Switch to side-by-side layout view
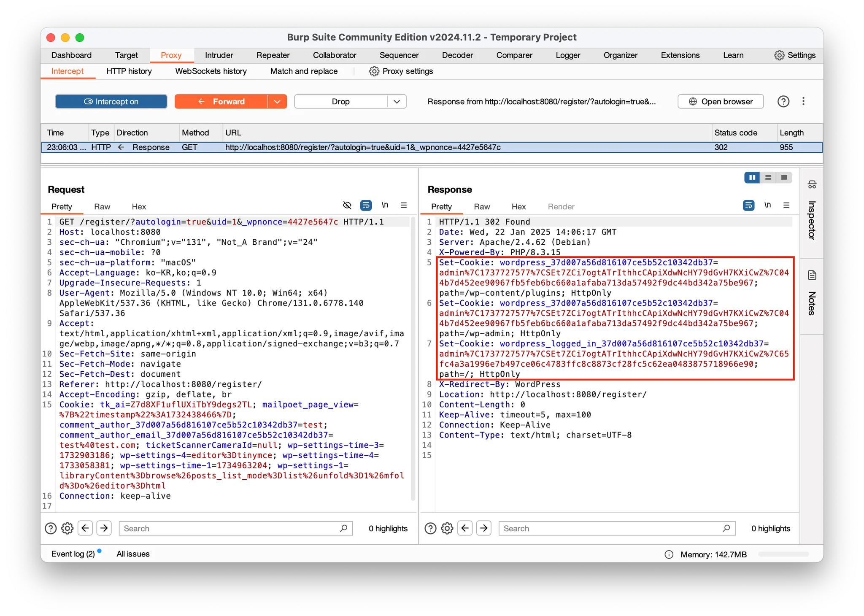864x616 pixels. (x=752, y=178)
